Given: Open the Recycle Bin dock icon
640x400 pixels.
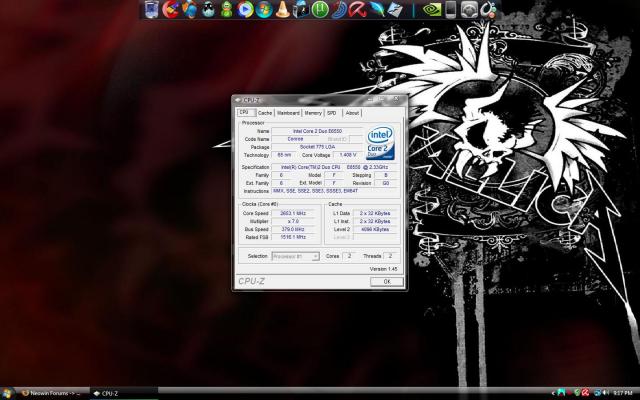Looking at the screenshot, I should (151, 9).
